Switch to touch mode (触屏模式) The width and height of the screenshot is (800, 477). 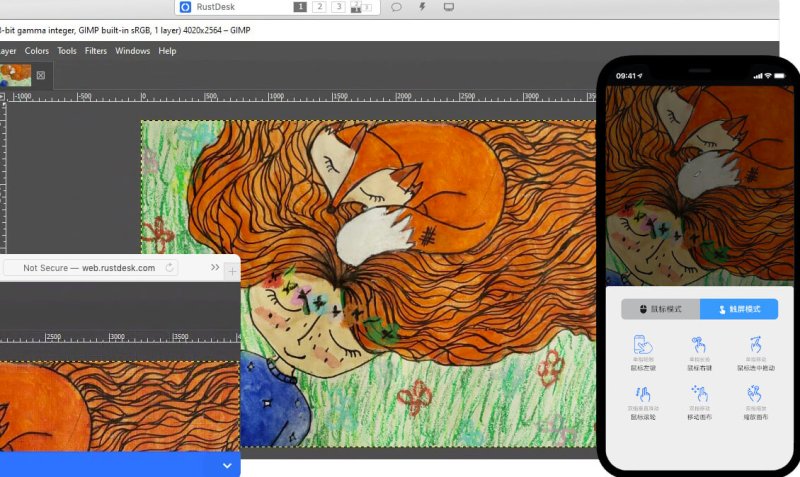(x=739, y=309)
